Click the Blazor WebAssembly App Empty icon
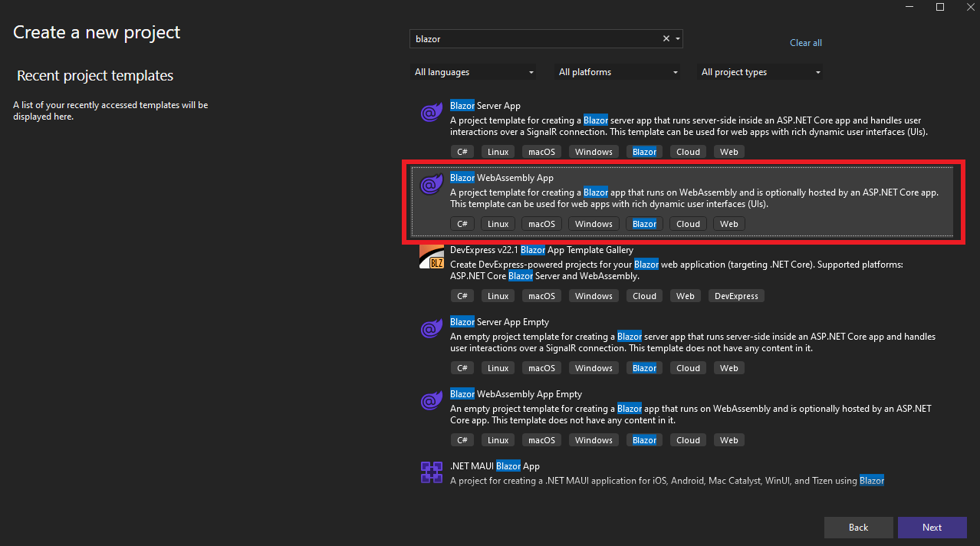Image resolution: width=980 pixels, height=546 pixels. tap(432, 401)
